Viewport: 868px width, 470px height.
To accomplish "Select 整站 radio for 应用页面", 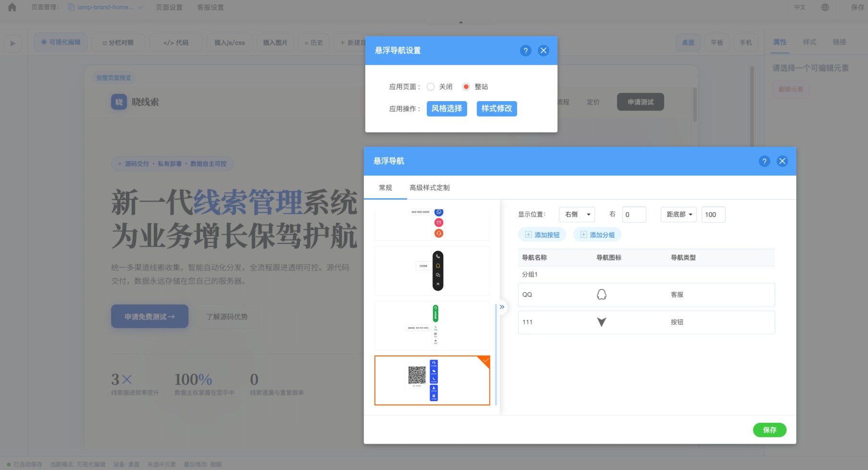I will (x=466, y=87).
